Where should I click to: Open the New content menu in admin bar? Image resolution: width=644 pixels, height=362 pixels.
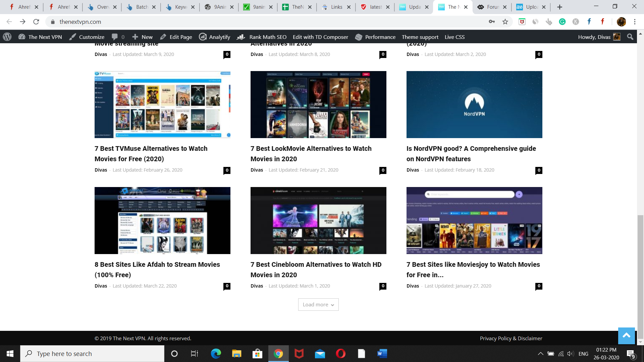pyautogui.click(x=142, y=37)
